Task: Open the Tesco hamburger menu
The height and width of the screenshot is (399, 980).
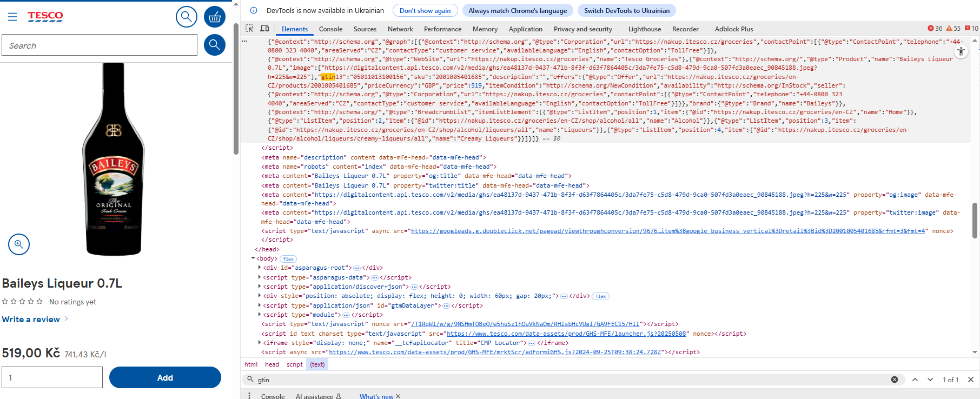Action: tap(12, 17)
